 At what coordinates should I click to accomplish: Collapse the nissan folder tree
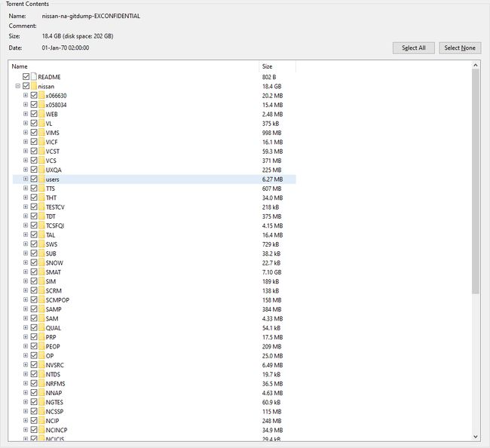point(18,86)
